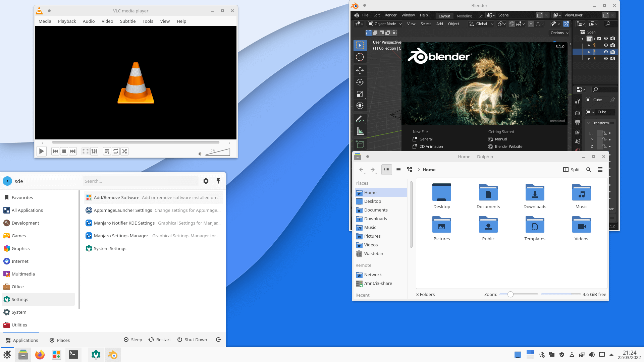Click Shut Down in launcher

click(192, 340)
